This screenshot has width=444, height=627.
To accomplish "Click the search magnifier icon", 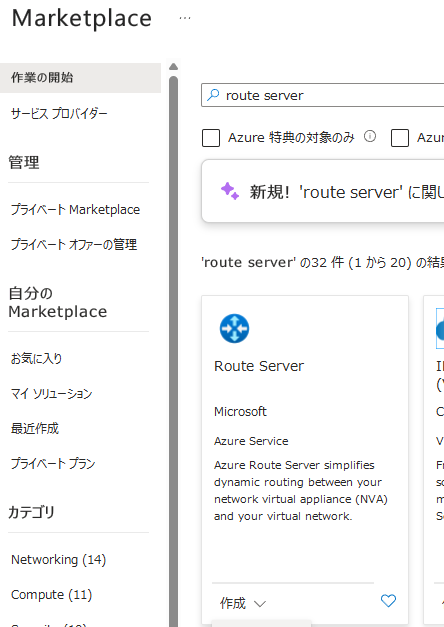I will pyautogui.click(x=213, y=95).
